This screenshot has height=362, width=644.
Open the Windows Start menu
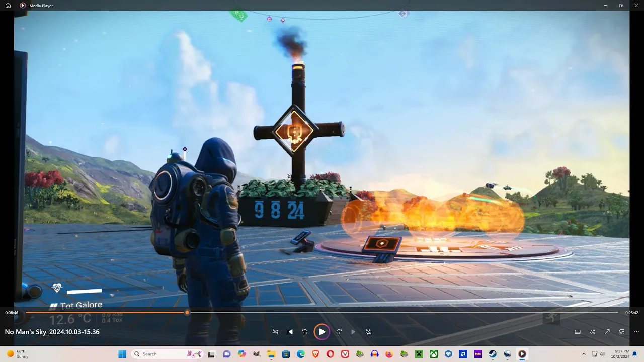pos(122,354)
